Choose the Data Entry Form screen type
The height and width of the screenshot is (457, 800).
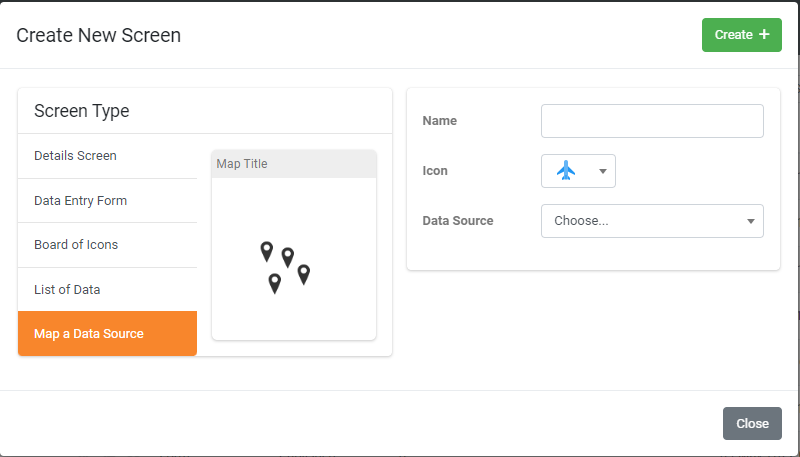click(x=107, y=201)
